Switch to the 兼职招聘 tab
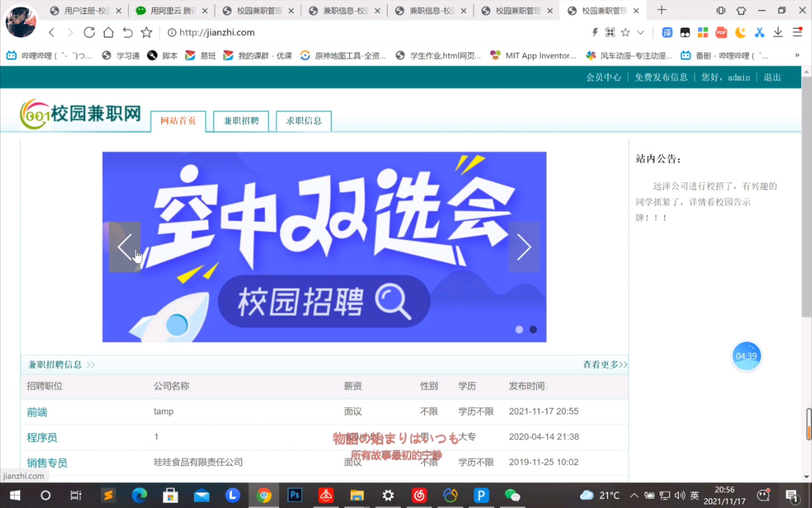Image resolution: width=812 pixels, height=508 pixels. [x=241, y=121]
